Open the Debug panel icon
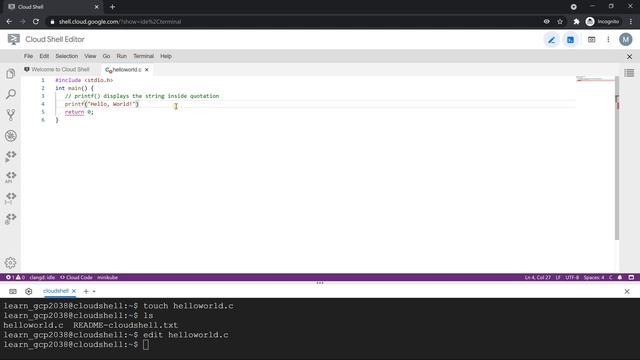The image size is (640, 360). pyautogui.click(x=11, y=136)
